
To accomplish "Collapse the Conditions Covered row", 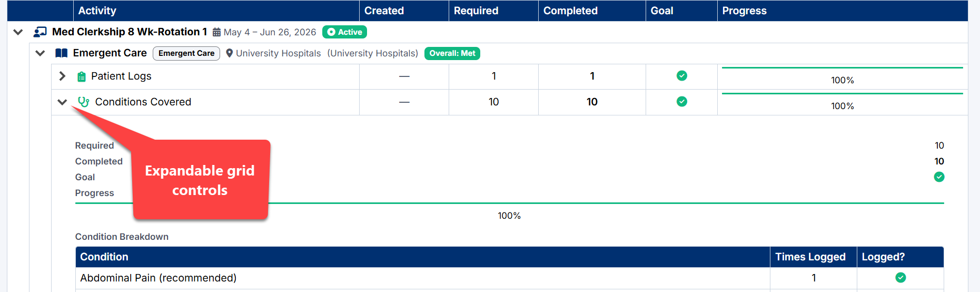I will [62, 102].
